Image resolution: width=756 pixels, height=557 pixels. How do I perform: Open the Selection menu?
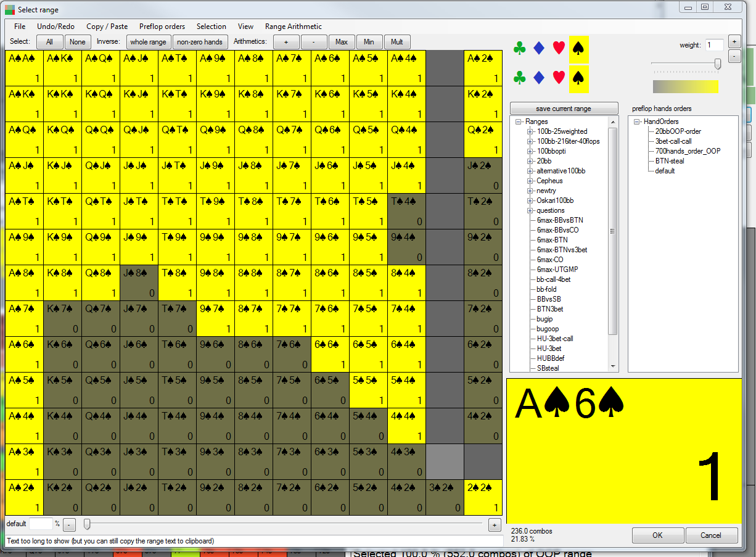(212, 27)
